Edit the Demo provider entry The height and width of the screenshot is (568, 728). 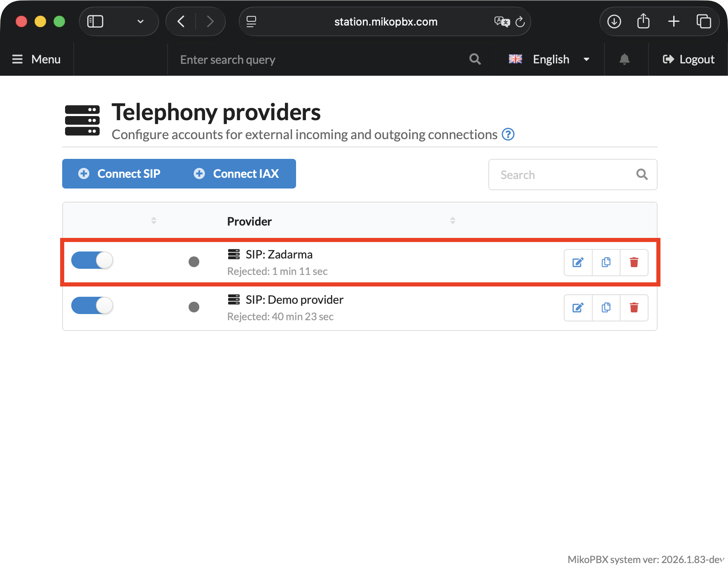(578, 307)
